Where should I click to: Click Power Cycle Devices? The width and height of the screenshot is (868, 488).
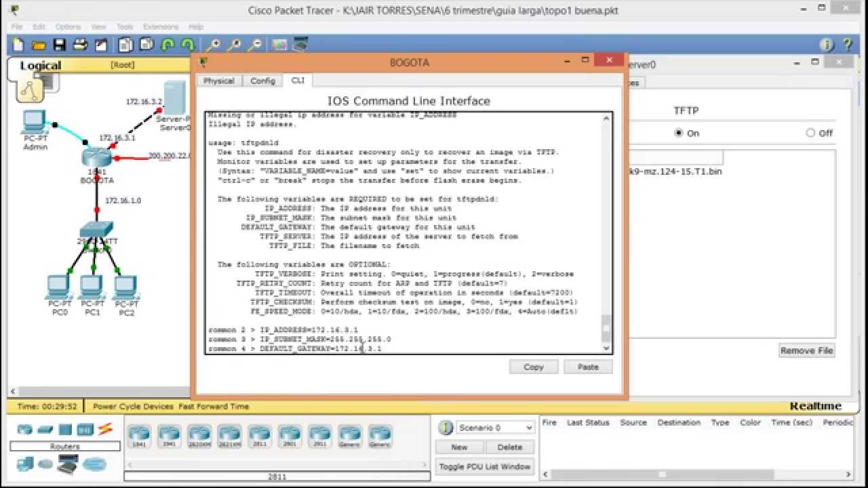click(133, 407)
